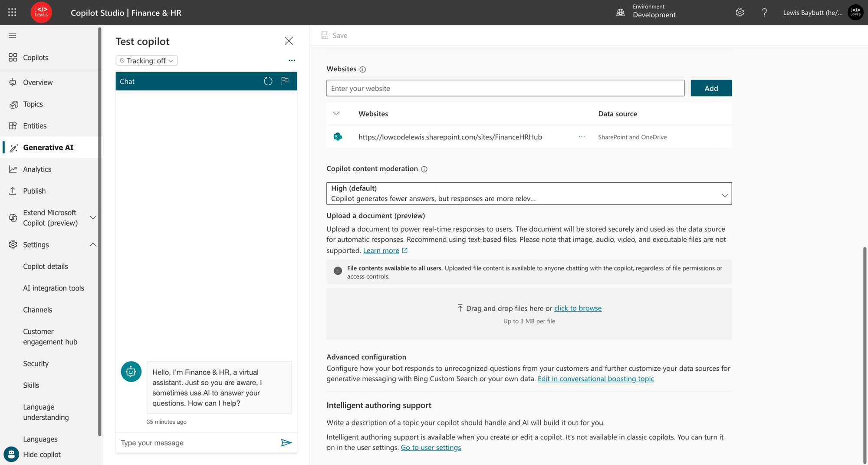Send the chat message arrow
This screenshot has height=465, width=868.
[286, 442]
